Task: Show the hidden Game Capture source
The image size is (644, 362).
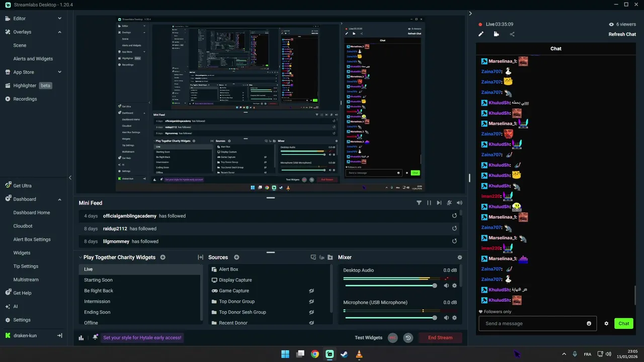Action: click(311, 291)
